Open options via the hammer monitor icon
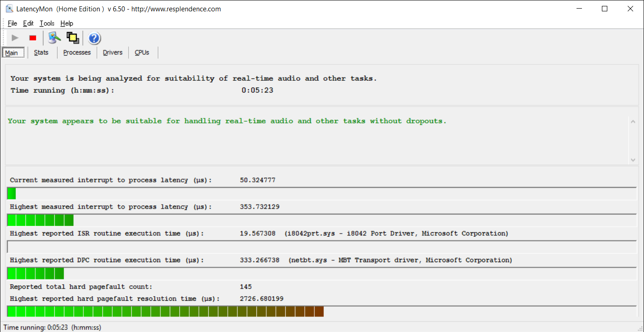 [54, 38]
